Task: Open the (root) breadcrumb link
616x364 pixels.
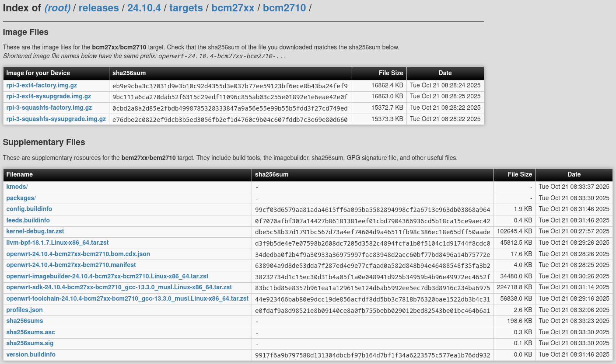Action: click(x=57, y=8)
